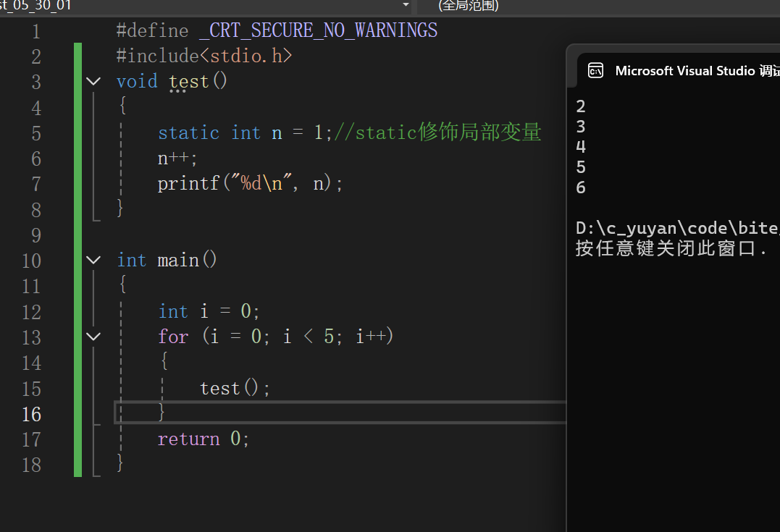
Task: Click the test function name in definition
Action: pos(188,82)
